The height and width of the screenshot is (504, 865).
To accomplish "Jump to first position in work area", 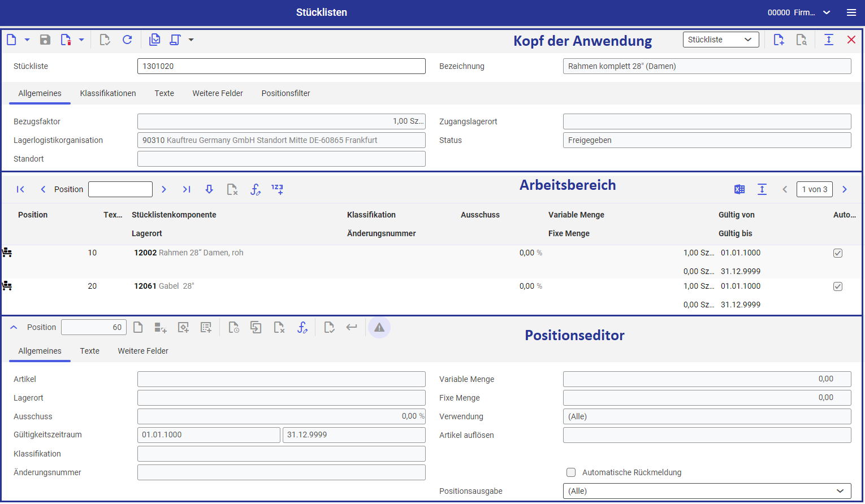I will (x=20, y=189).
